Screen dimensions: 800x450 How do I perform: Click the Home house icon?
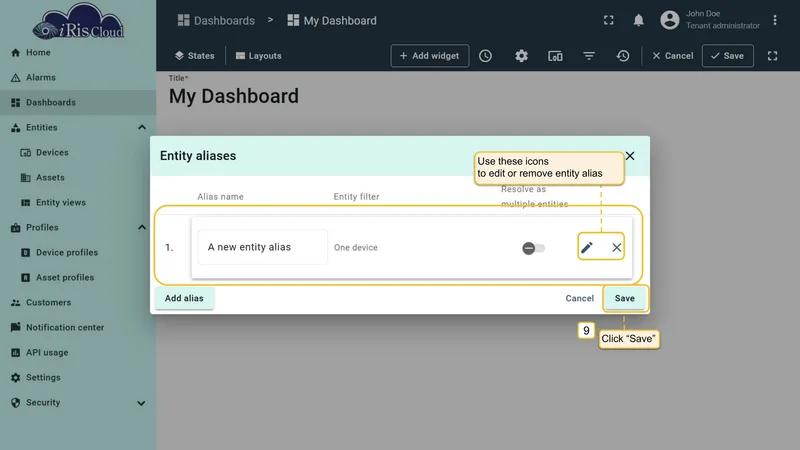pos(15,53)
